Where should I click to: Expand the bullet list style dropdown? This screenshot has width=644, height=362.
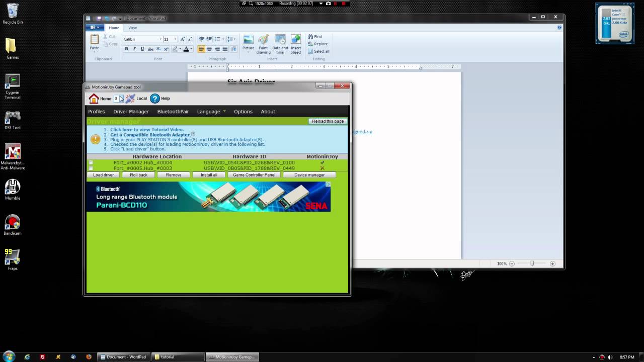(223, 39)
